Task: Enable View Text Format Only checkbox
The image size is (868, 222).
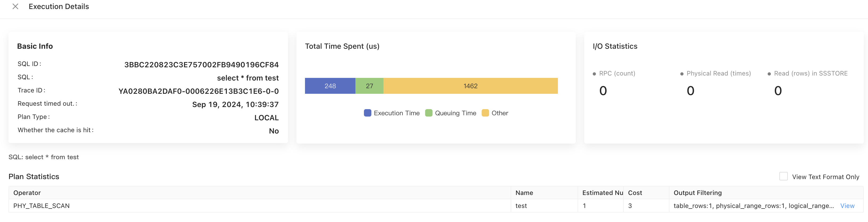Action: pos(783,176)
